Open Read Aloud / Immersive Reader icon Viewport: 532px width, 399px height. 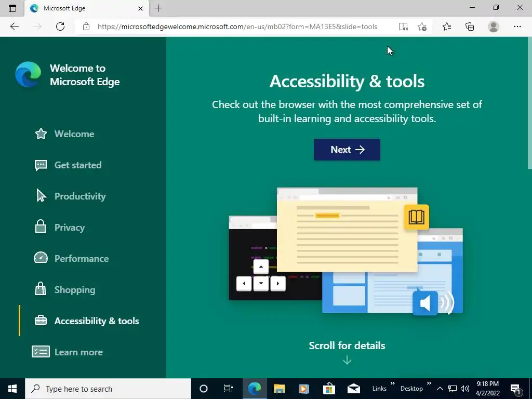403,26
